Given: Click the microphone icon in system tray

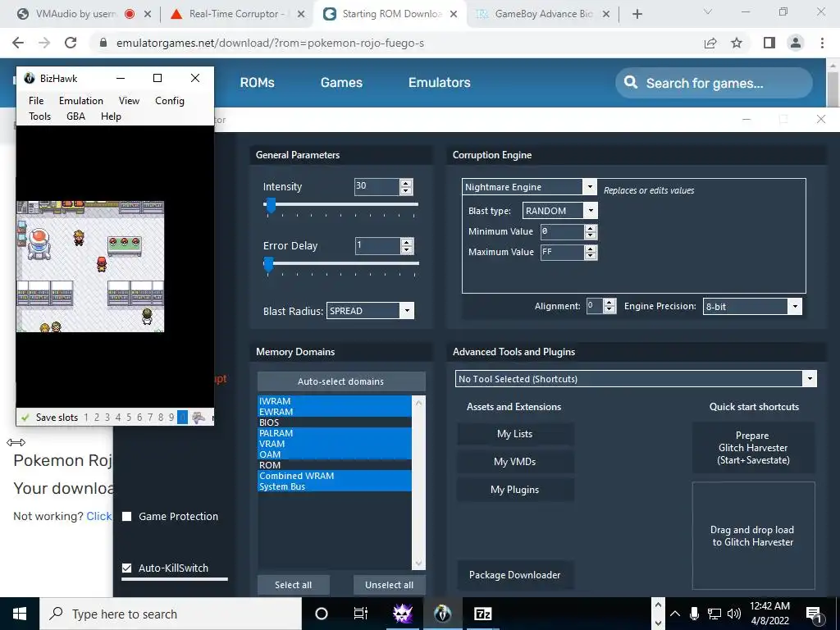Looking at the screenshot, I should coord(694,614).
